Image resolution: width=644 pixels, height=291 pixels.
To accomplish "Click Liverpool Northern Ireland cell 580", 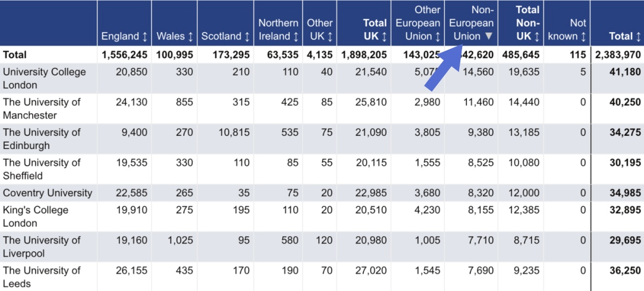I will [x=289, y=240].
